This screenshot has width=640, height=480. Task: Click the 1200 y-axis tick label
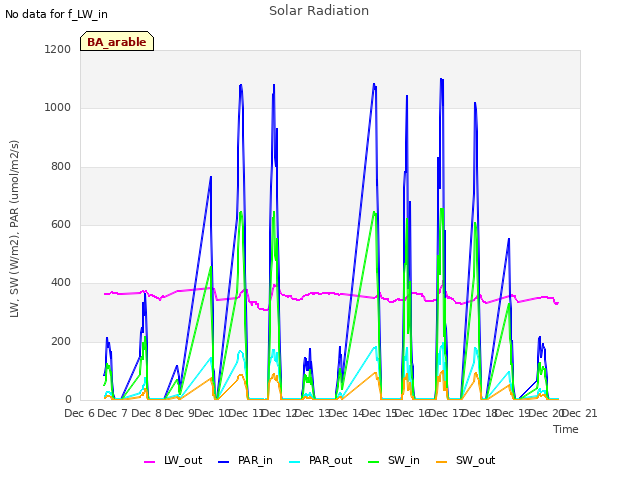(x=58, y=49)
